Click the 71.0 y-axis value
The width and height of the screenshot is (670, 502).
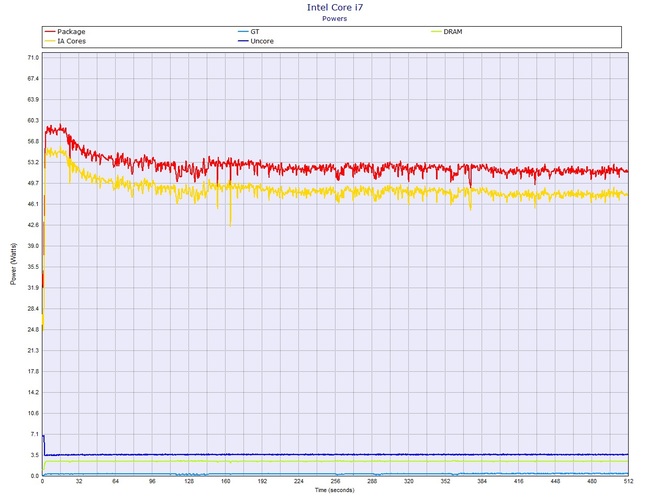point(33,58)
